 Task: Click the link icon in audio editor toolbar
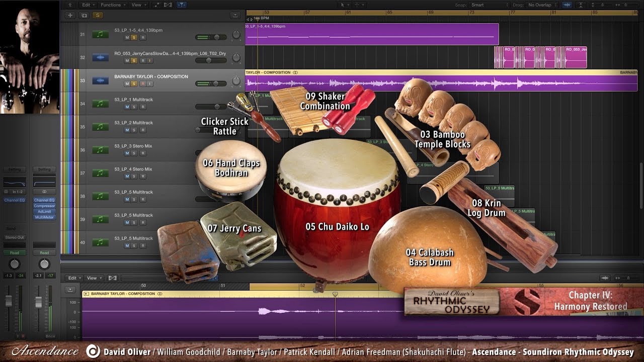pos(113,278)
